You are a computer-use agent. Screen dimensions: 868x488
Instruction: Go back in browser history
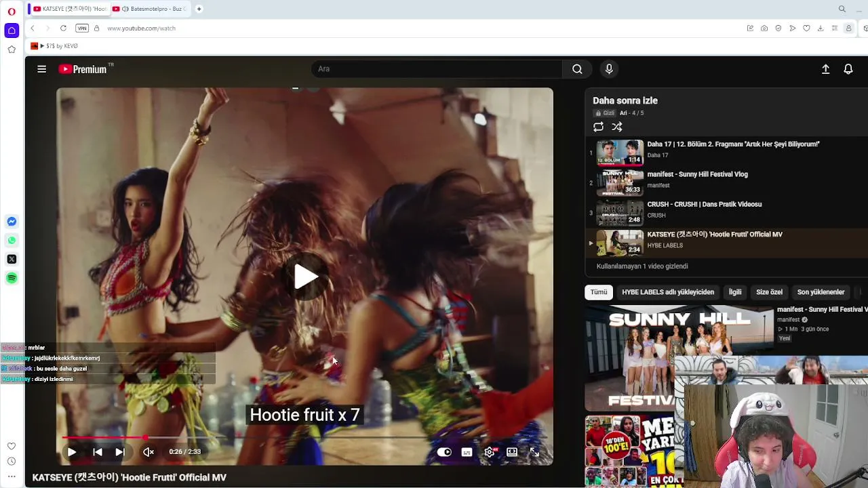pos(33,28)
